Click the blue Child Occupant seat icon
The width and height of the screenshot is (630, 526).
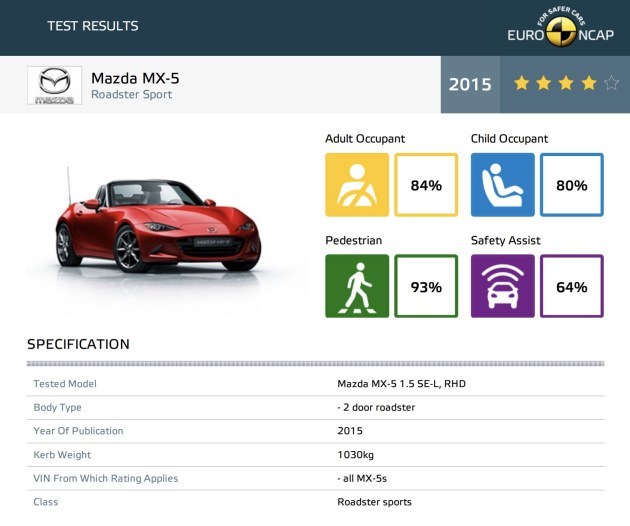[x=503, y=184]
